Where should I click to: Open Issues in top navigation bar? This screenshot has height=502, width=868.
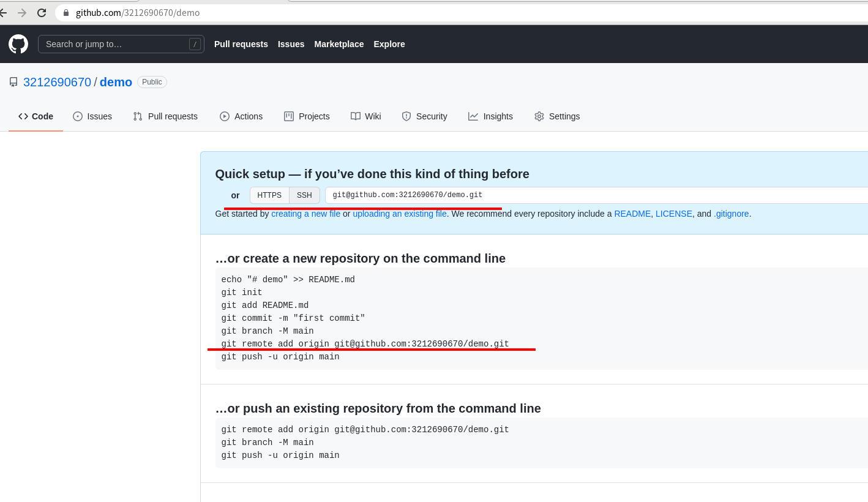click(x=291, y=44)
